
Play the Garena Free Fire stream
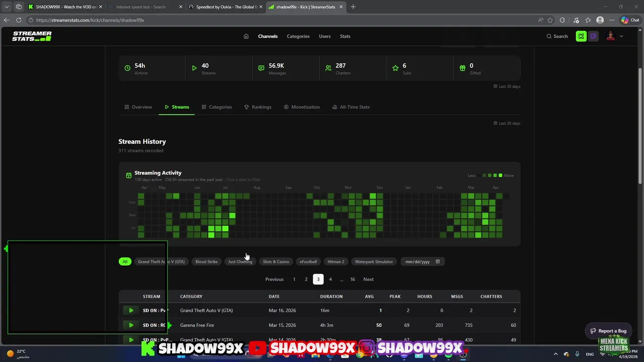pos(131,325)
